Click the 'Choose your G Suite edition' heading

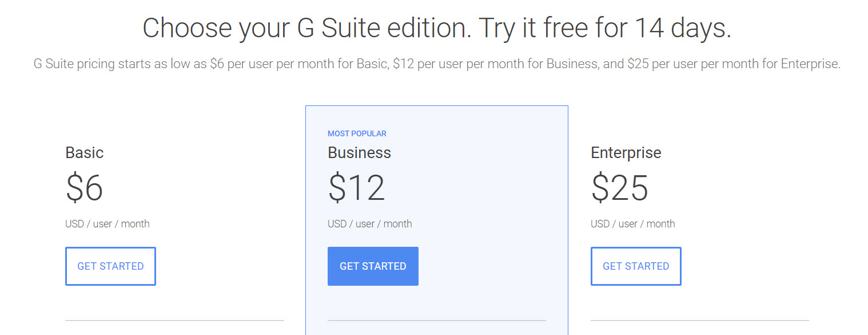coord(306,28)
